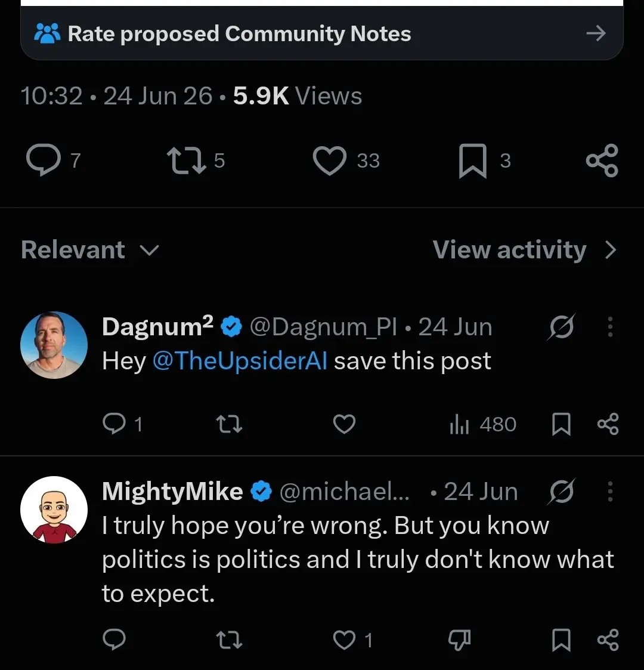644x670 pixels.
Task: Open Dagnum² profile picture
Action: tap(54, 345)
